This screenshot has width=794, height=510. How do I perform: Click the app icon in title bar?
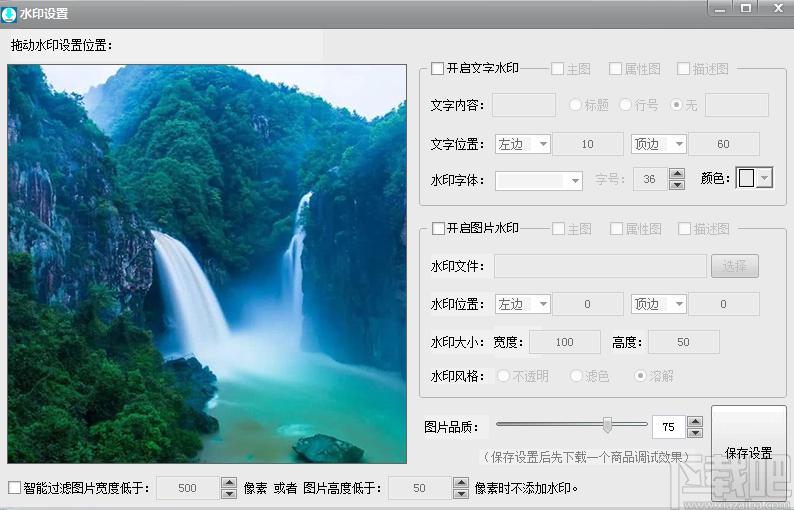[10, 13]
